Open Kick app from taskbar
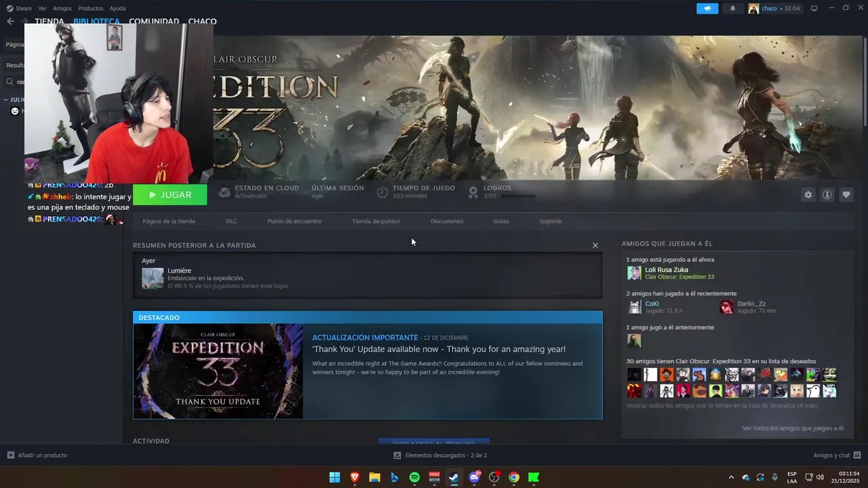Viewport: 868px width, 488px height. 534,477
